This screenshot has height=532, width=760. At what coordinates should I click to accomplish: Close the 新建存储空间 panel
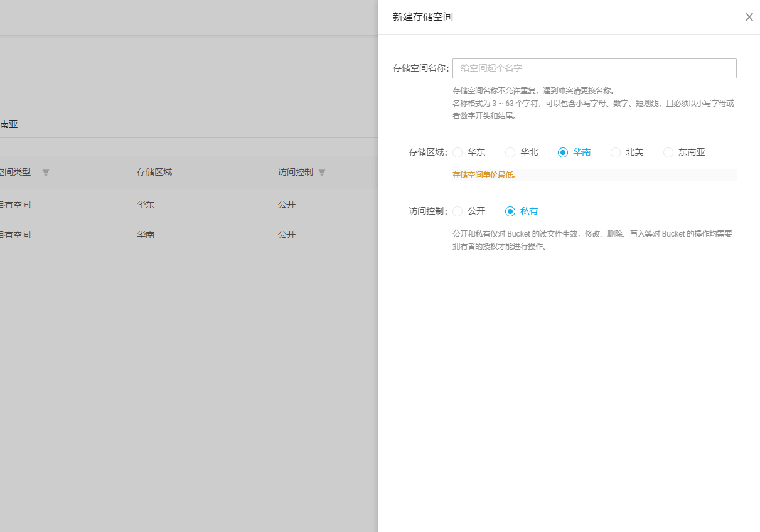[x=749, y=17]
